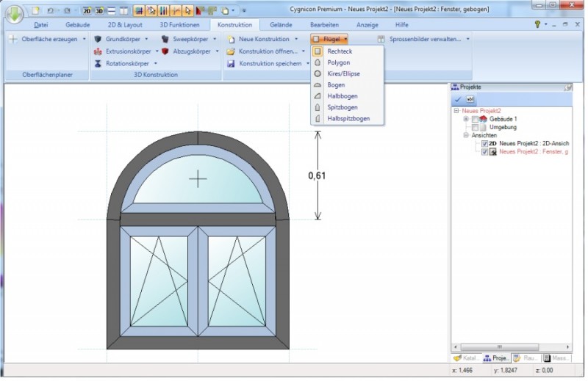This screenshot has height=381, width=588.
Task: Select the Bogen arch shape
Action: tap(336, 85)
